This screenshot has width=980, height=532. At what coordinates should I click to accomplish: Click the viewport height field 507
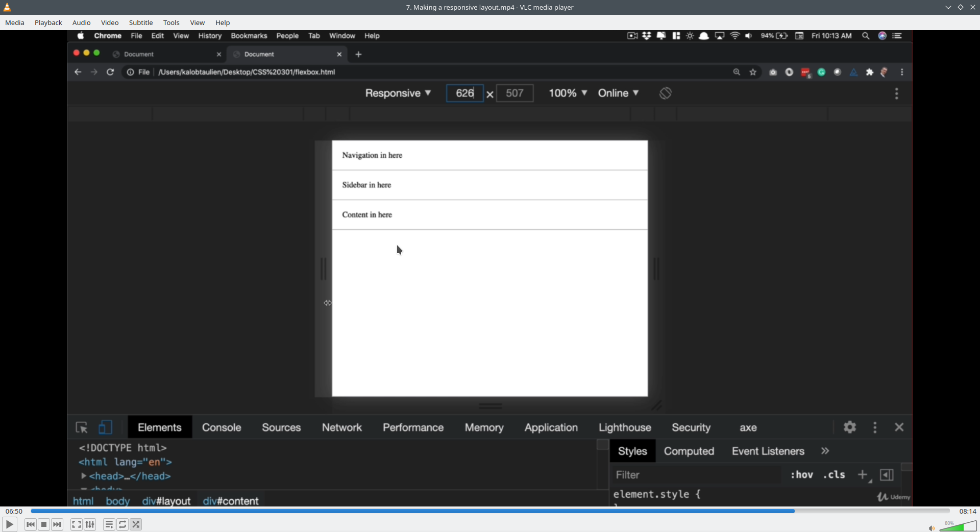point(514,93)
